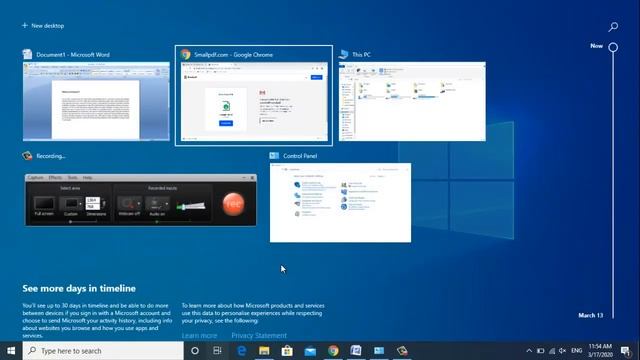Click the This PC computer icon in title
Image resolution: width=640 pixels, height=360 pixels.
point(344,54)
